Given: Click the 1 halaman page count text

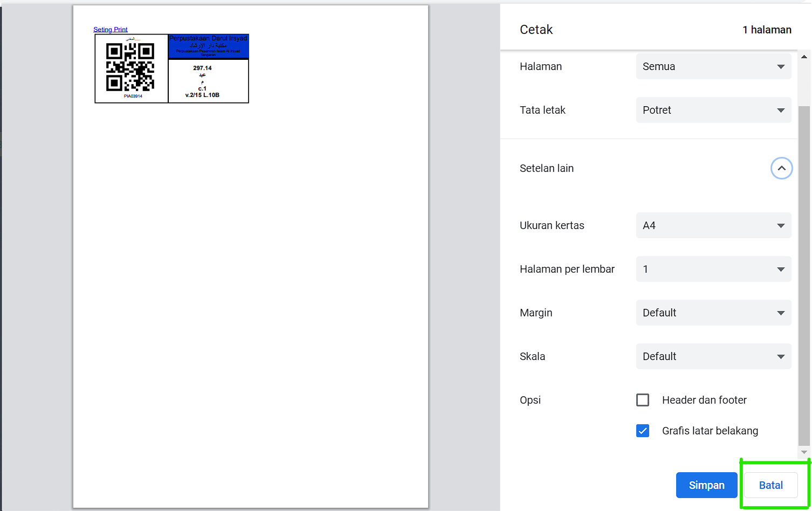Looking at the screenshot, I should point(767,30).
